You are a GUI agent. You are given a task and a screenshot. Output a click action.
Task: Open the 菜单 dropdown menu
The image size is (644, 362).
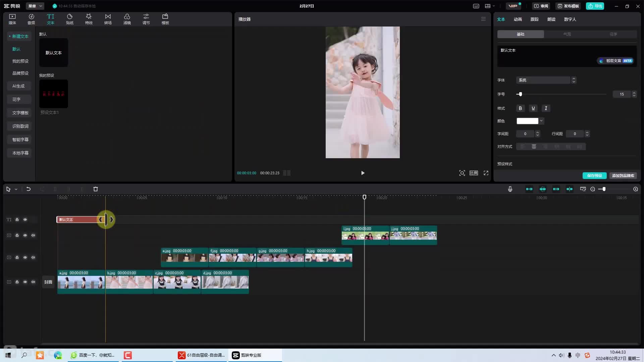click(x=35, y=6)
